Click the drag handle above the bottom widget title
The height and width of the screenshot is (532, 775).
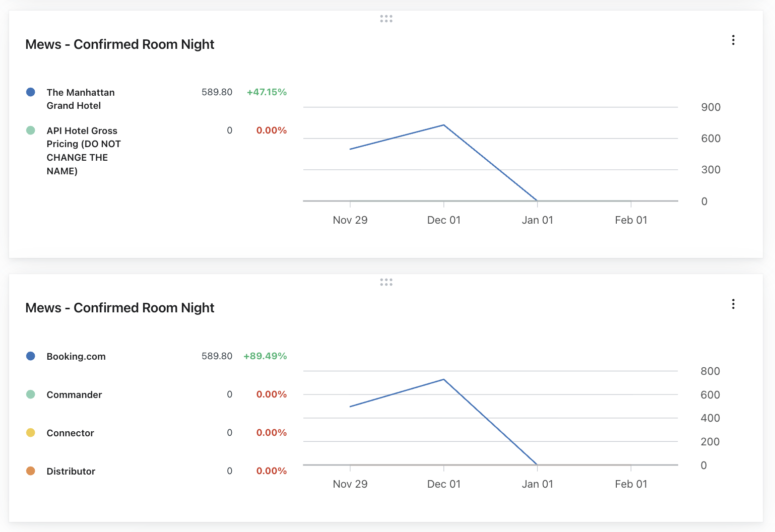pos(386,282)
